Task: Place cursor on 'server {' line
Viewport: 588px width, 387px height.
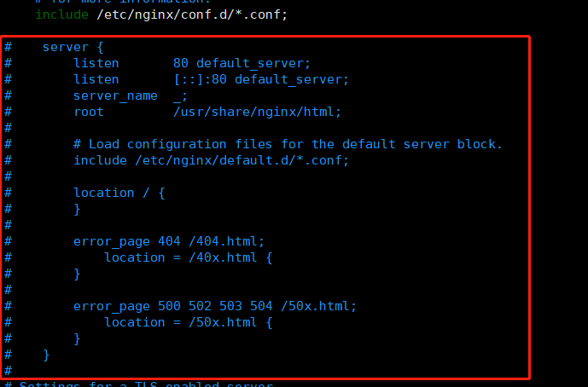Action: [73, 47]
